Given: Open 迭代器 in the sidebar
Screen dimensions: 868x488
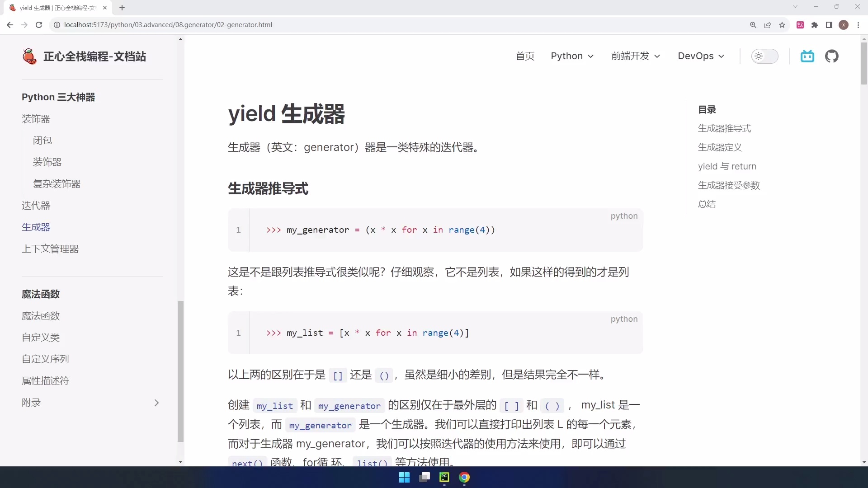Looking at the screenshot, I should pos(36,206).
